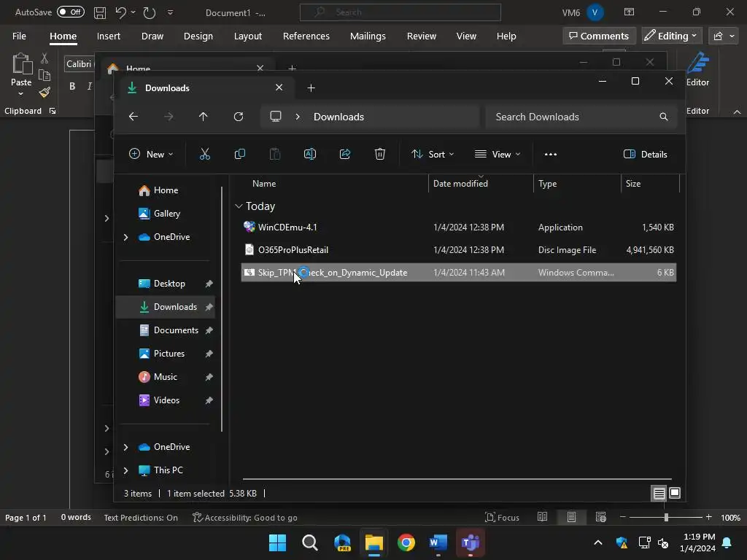Click the Bold button in Word

[72, 86]
